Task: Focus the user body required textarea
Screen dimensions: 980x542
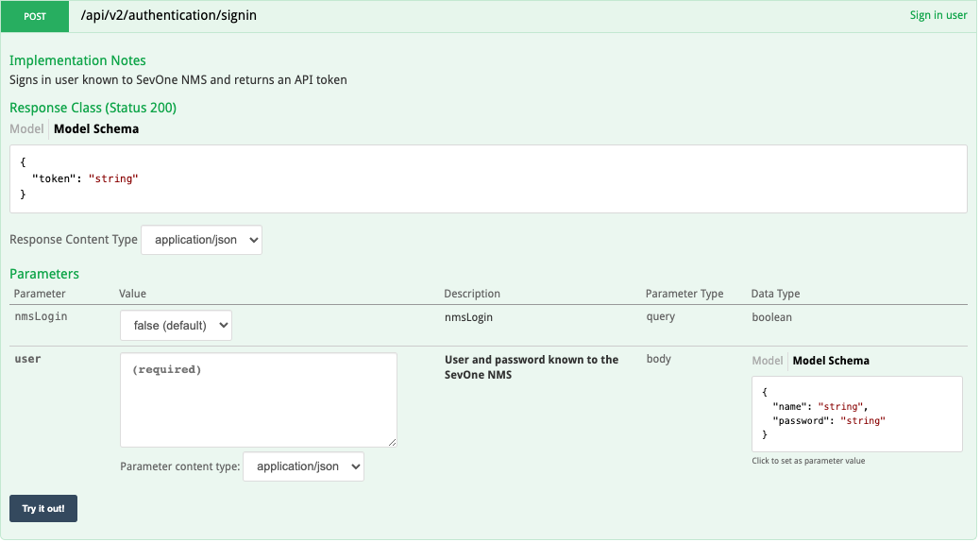Action: tap(259, 400)
